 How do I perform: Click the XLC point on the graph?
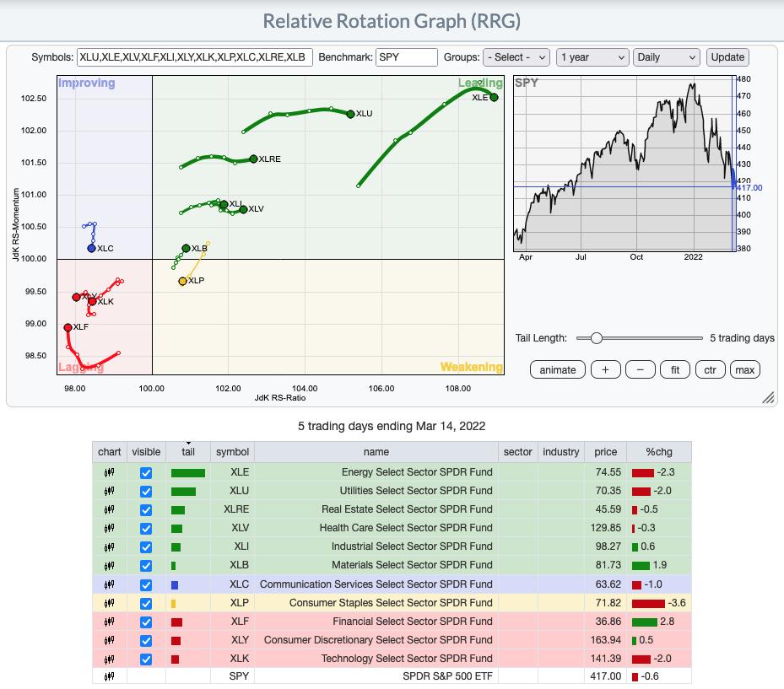(x=91, y=248)
